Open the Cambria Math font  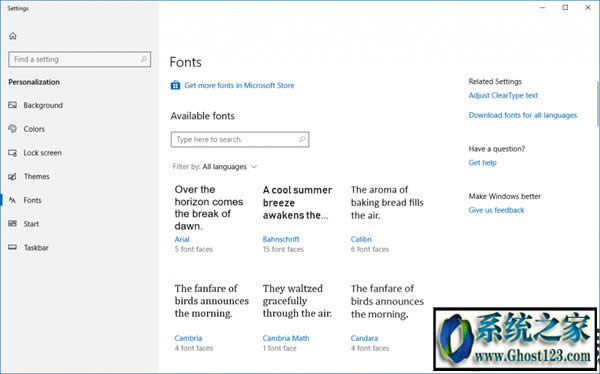(x=286, y=338)
